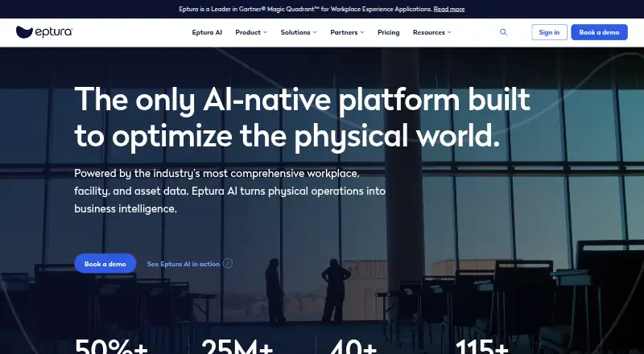Open the search magnifier icon
644x354 pixels.
click(503, 32)
